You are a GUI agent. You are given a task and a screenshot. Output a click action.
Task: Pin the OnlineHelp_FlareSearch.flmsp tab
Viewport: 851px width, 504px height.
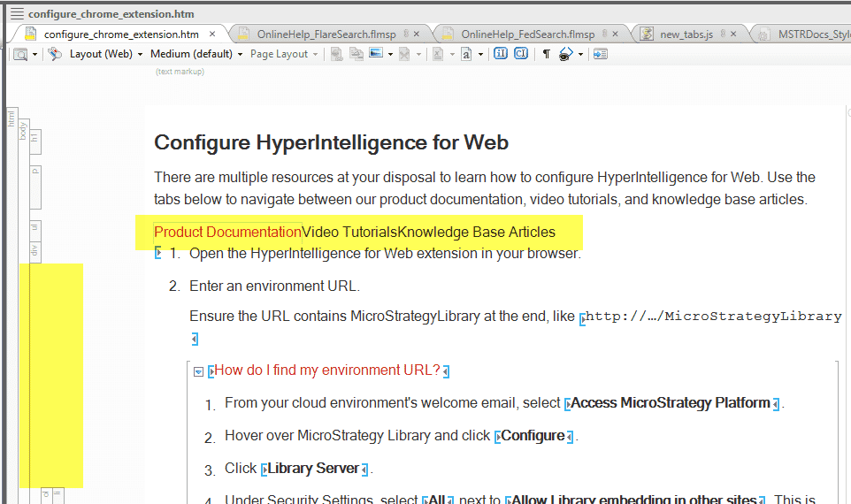click(x=406, y=34)
